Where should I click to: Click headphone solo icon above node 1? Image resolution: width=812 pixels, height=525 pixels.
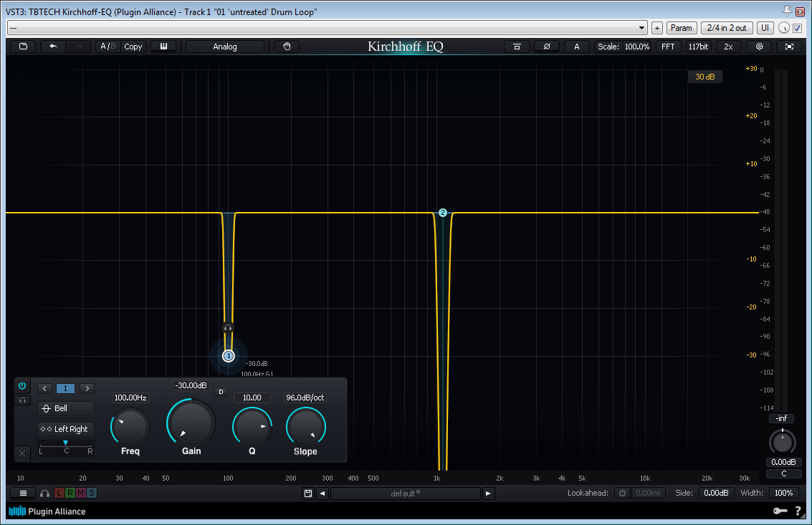[x=228, y=328]
